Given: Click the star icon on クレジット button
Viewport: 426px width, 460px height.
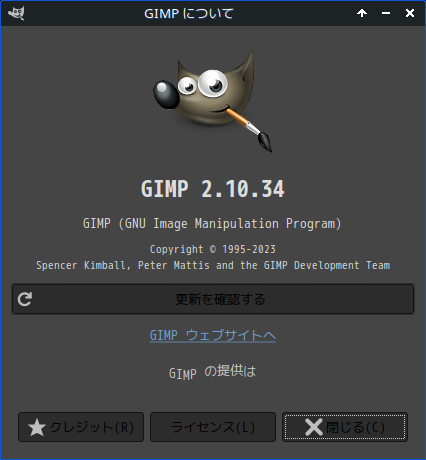Looking at the screenshot, I should tap(37, 427).
